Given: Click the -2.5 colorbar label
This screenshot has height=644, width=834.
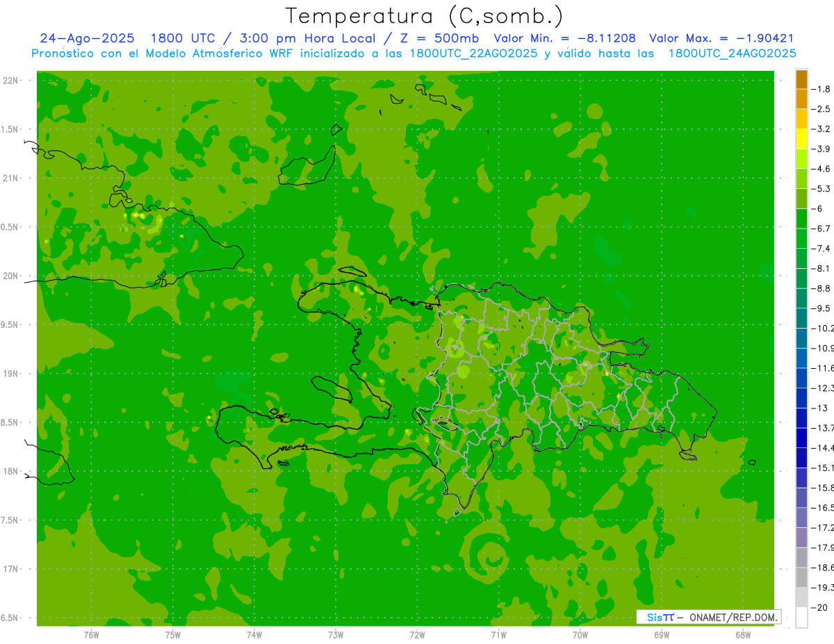Looking at the screenshot, I should point(821,109).
